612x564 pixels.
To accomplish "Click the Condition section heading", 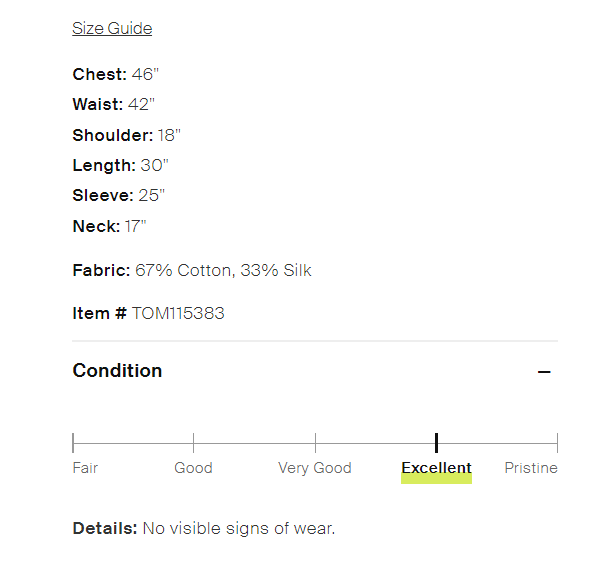I will tap(117, 371).
